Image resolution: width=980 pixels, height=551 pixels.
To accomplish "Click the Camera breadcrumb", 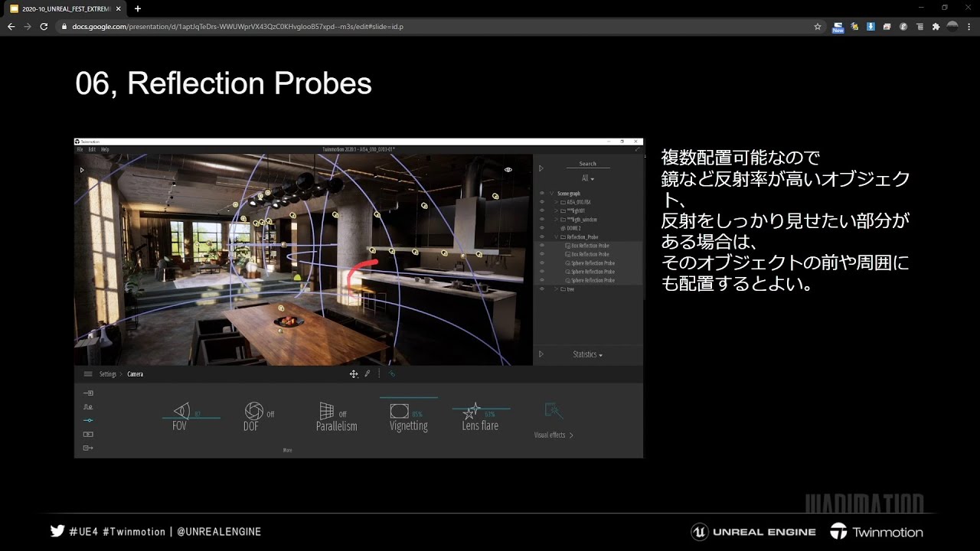I will tap(135, 374).
